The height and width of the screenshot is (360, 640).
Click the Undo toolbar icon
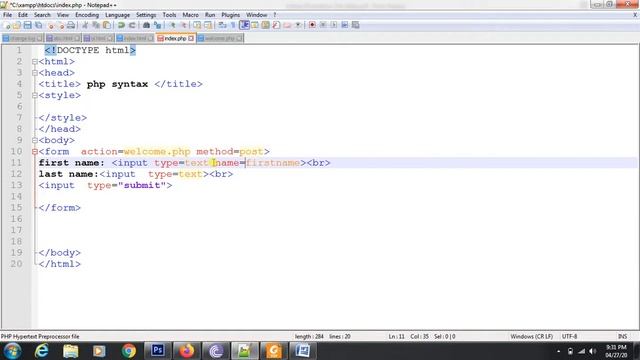[121, 25]
